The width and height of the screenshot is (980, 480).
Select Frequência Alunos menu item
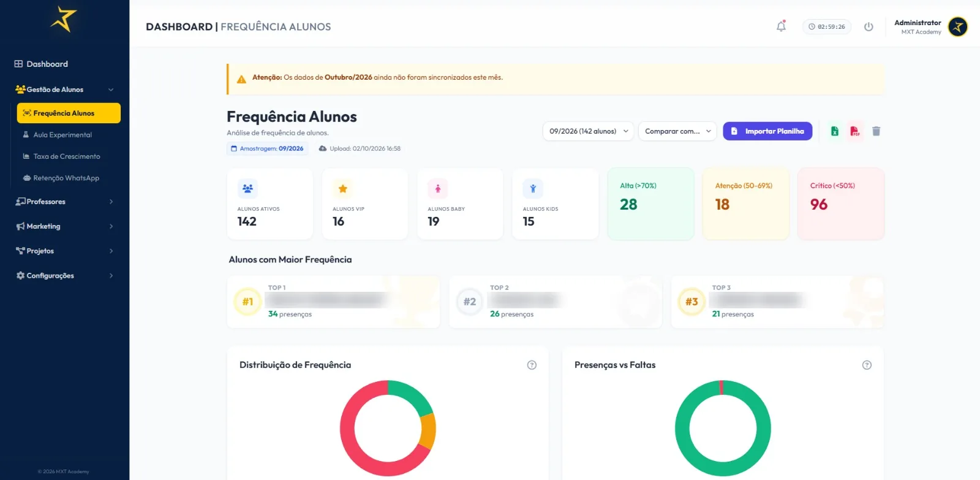[69, 113]
